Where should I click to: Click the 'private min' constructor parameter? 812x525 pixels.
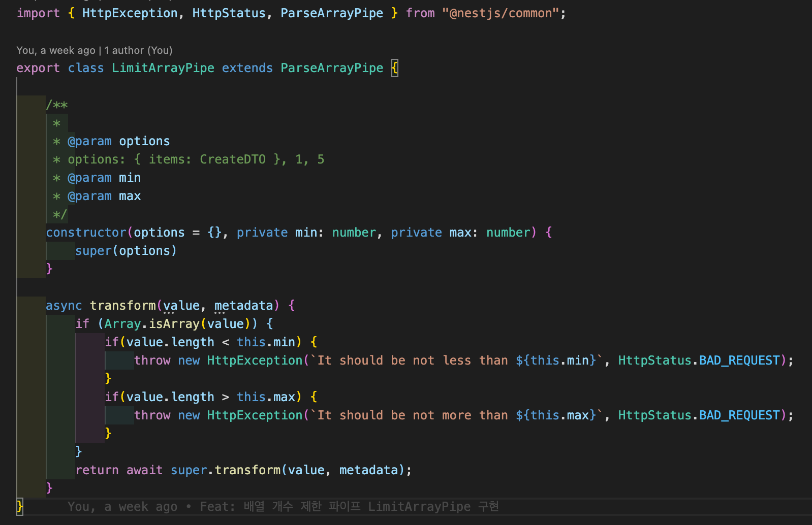277,233
